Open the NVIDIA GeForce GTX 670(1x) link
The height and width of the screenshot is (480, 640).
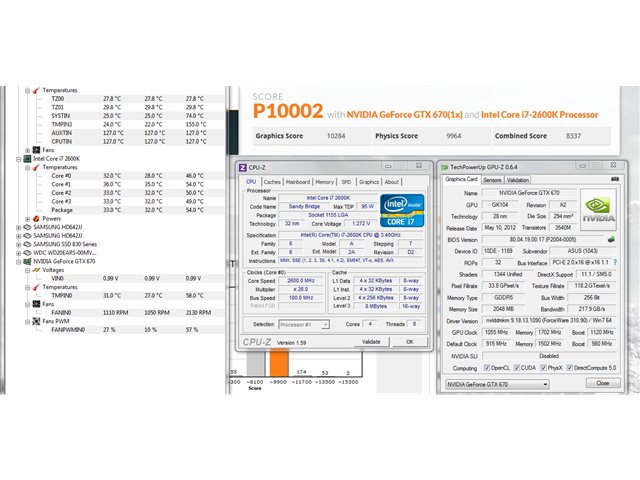point(404,115)
